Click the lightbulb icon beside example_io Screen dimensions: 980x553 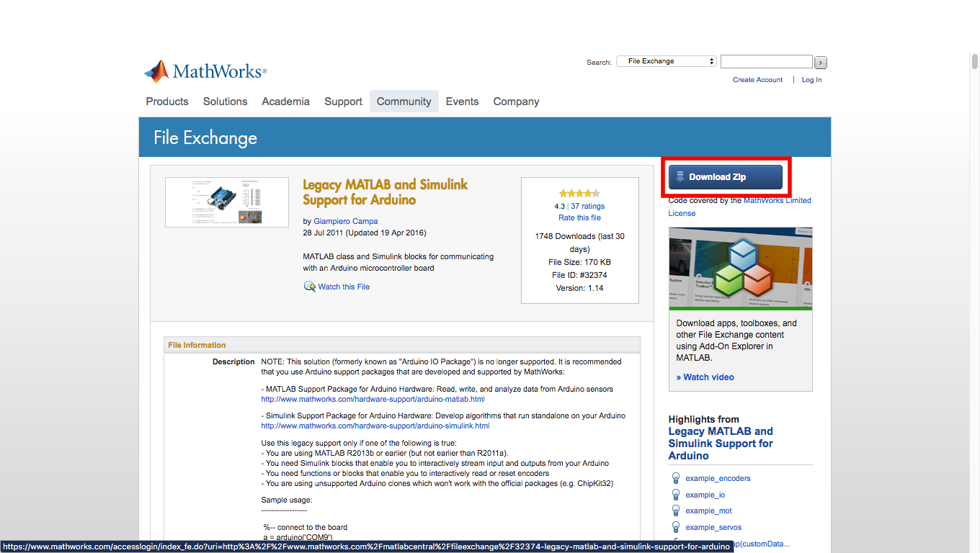pyautogui.click(x=676, y=495)
